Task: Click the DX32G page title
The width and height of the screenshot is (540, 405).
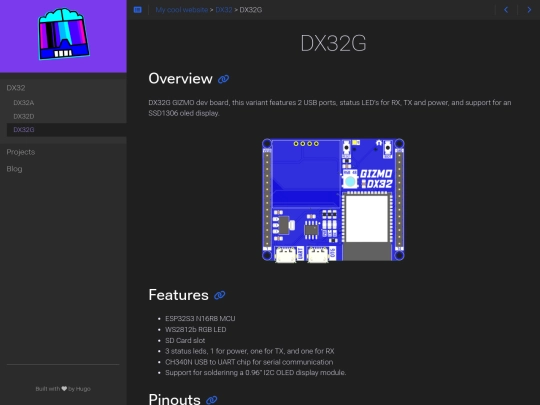Action: pos(333,43)
